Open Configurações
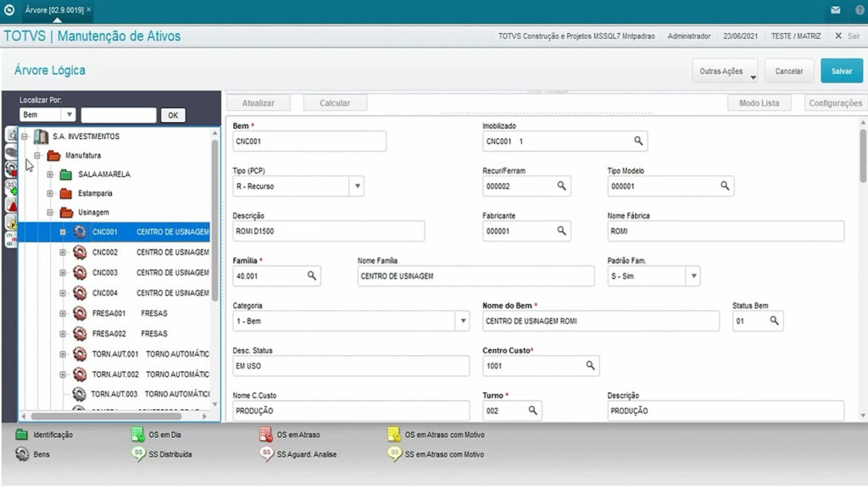Screen dimensions: 868x488 pos(835,103)
